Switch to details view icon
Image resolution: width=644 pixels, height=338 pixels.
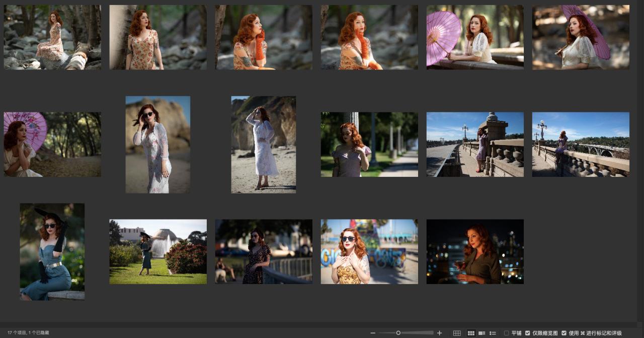pyautogui.click(x=482, y=333)
